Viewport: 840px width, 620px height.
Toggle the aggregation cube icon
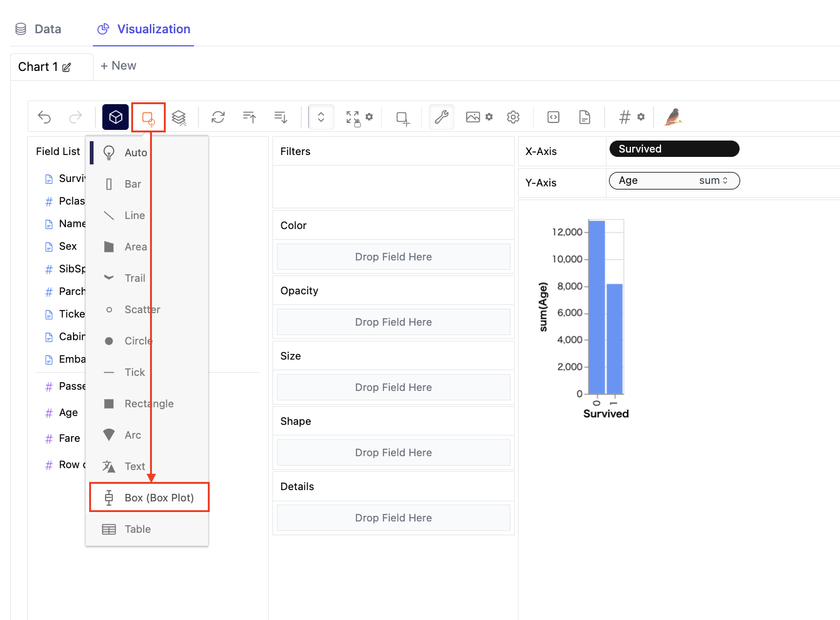point(116,117)
